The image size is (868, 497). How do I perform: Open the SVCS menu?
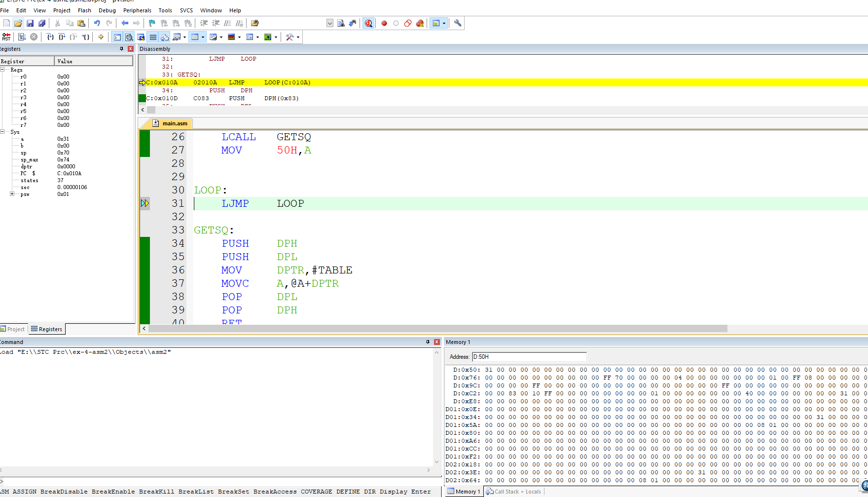click(186, 10)
